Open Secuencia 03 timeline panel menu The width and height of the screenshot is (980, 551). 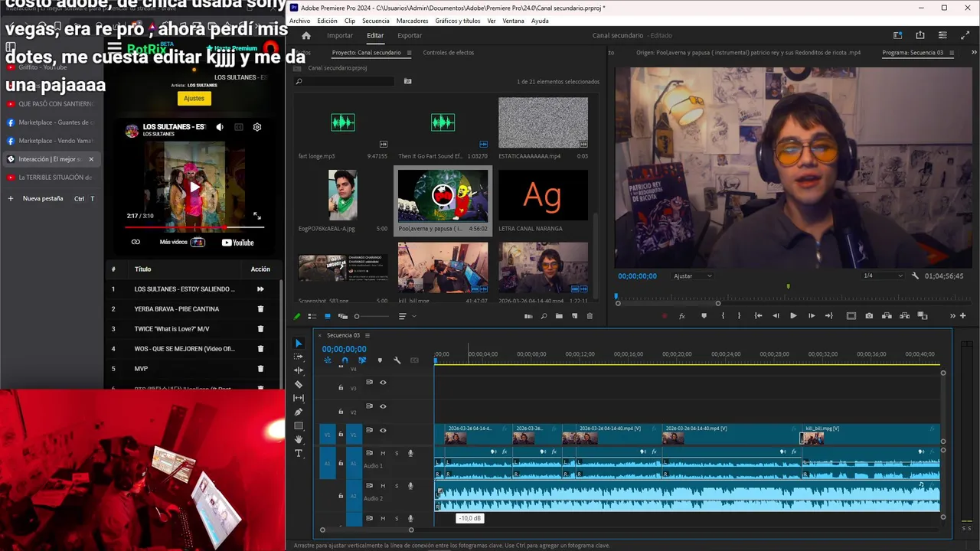tap(367, 335)
